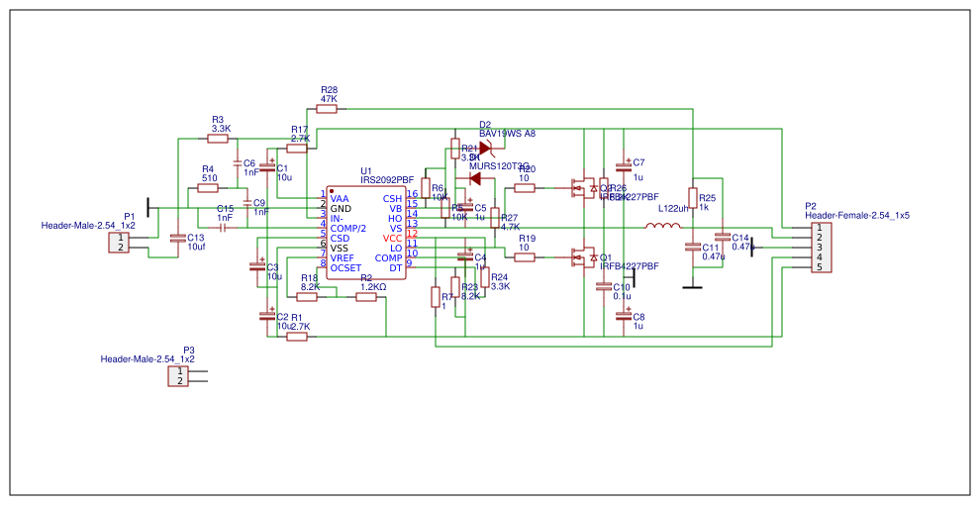980x505 pixels.
Task: Click the C2 10u capacitor symbol
Action: point(267,316)
